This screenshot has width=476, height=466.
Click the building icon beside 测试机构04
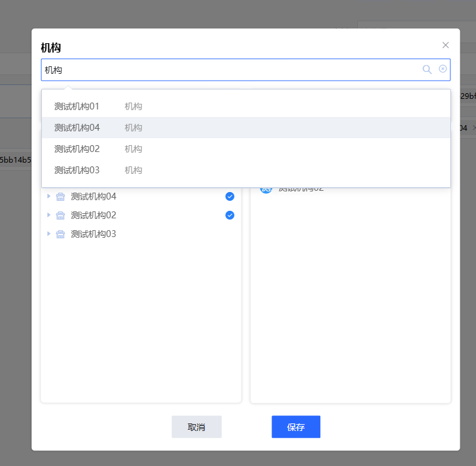pyautogui.click(x=61, y=196)
